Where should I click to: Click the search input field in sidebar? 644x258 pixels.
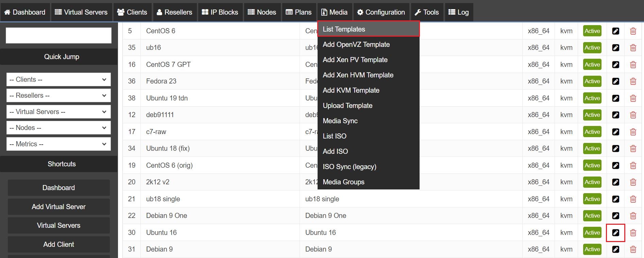[x=58, y=36]
